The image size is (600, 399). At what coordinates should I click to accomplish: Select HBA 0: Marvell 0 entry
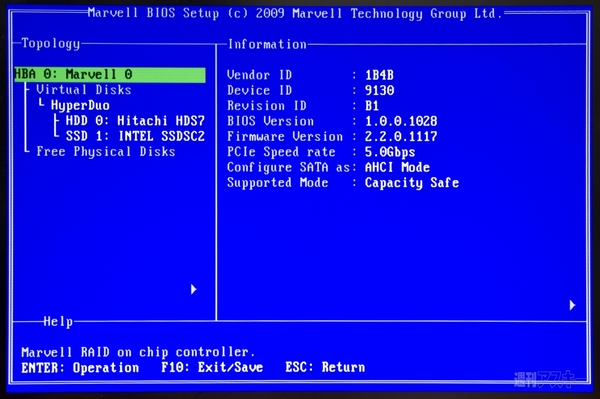click(110, 74)
